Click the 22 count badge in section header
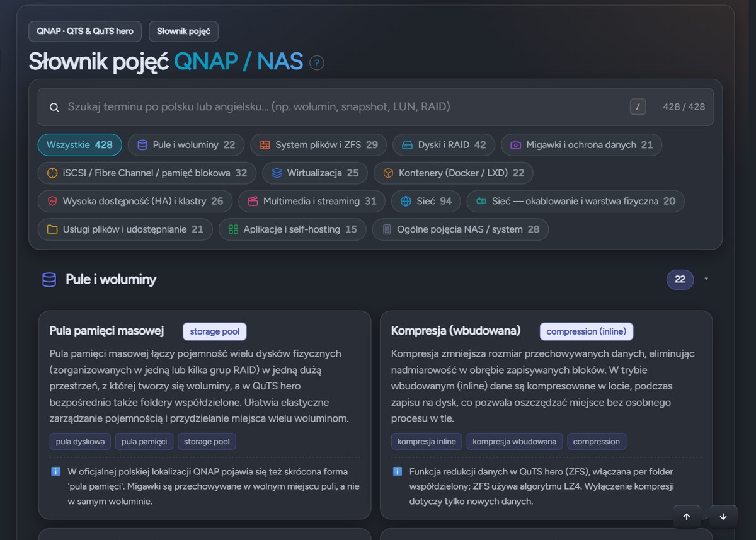Viewport: 756px width, 540px height. pos(680,279)
